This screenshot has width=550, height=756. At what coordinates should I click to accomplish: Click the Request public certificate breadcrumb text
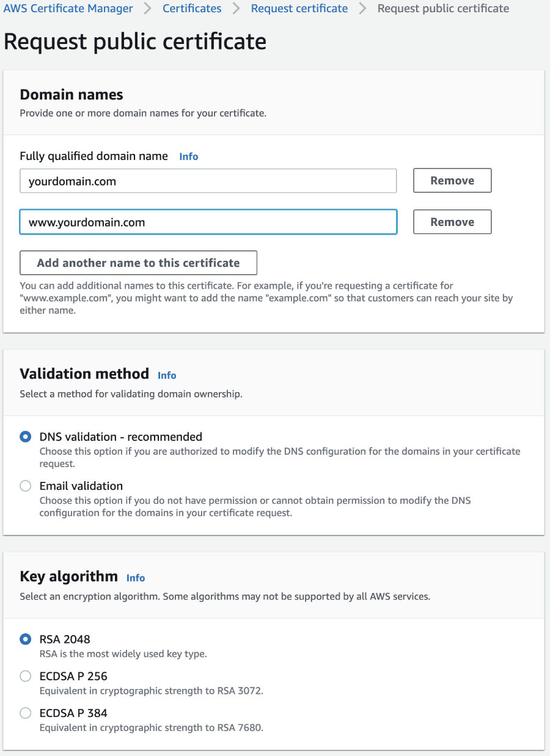pyautogui.click(x=443, y=9)
